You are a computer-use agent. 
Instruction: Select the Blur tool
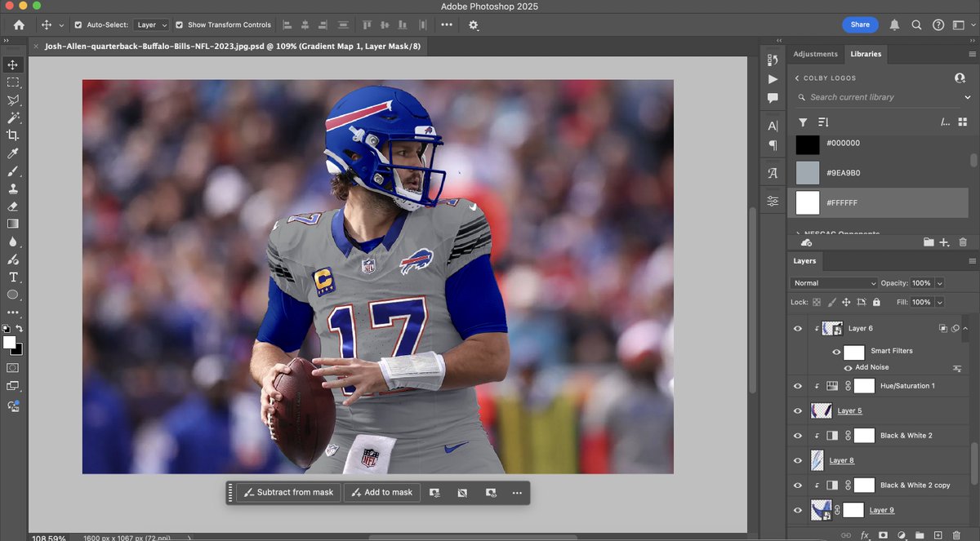pos(12,242)
